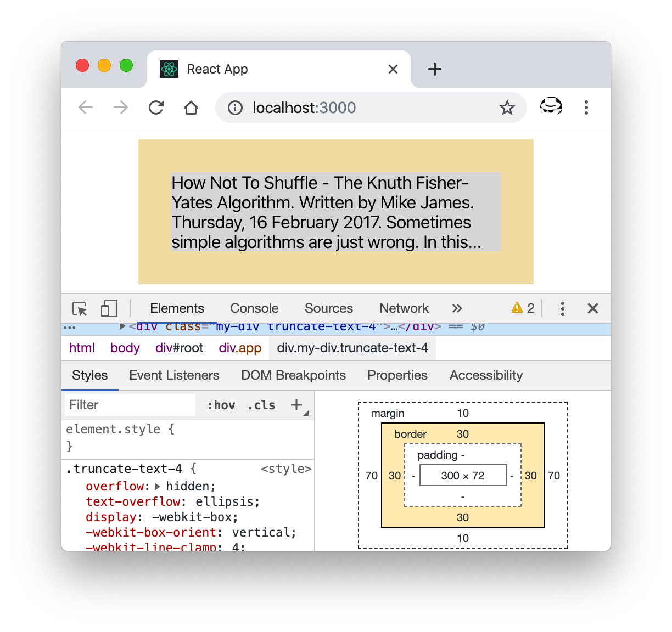Open the Chrome three-dot menu

click(586, 108)
